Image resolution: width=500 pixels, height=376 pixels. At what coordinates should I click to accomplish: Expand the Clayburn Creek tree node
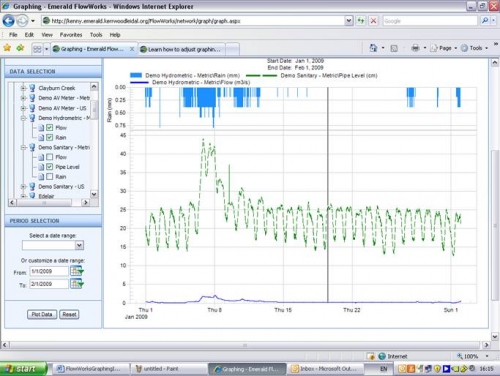tap(23, 88)
